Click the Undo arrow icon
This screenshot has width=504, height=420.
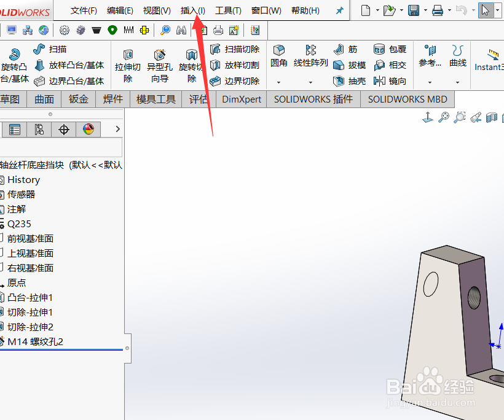coord(461,10)
